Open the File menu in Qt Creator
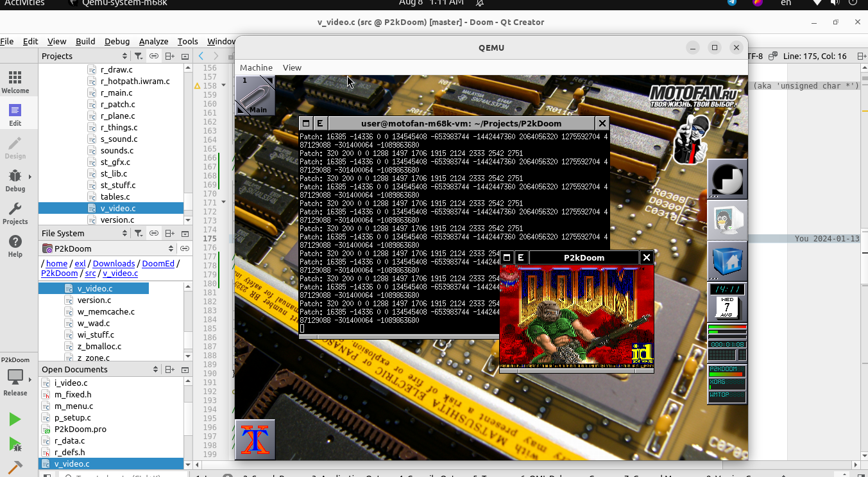The height and width of the screenshot is (477, 868). pyautogui.click(x=7, y=41)
